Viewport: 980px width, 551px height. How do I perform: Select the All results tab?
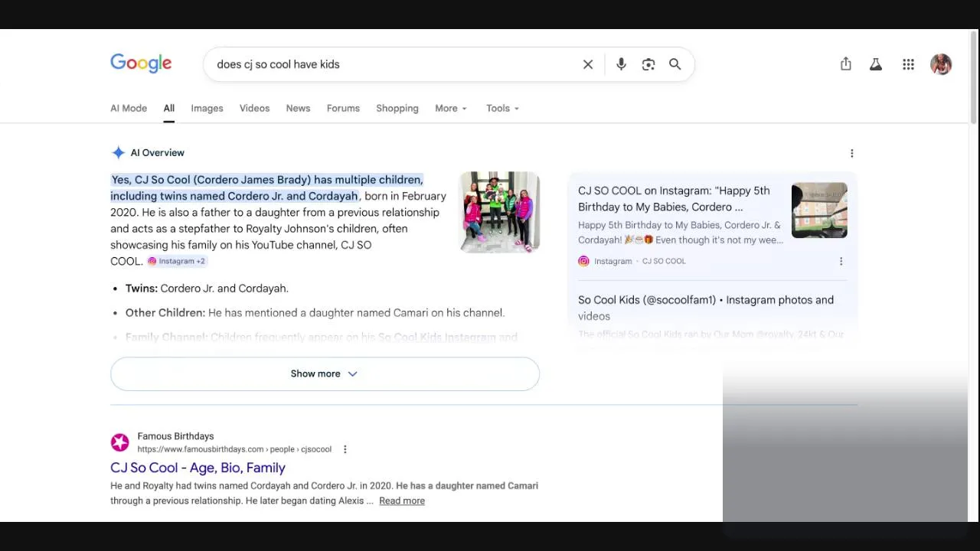(x=168, y=108)
